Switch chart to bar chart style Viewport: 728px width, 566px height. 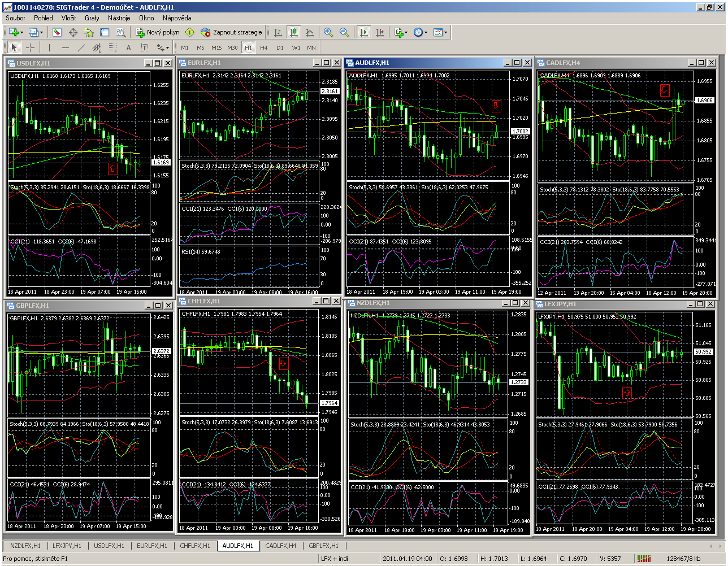278,32
